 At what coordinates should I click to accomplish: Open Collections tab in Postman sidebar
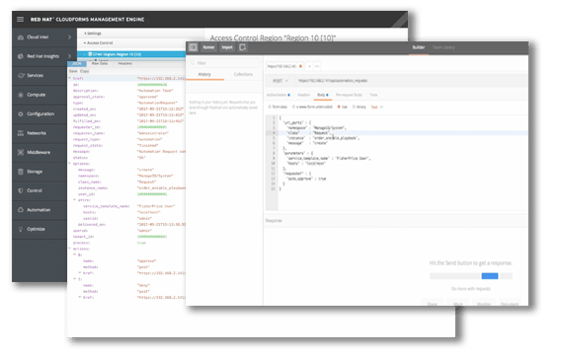[243, 74]
